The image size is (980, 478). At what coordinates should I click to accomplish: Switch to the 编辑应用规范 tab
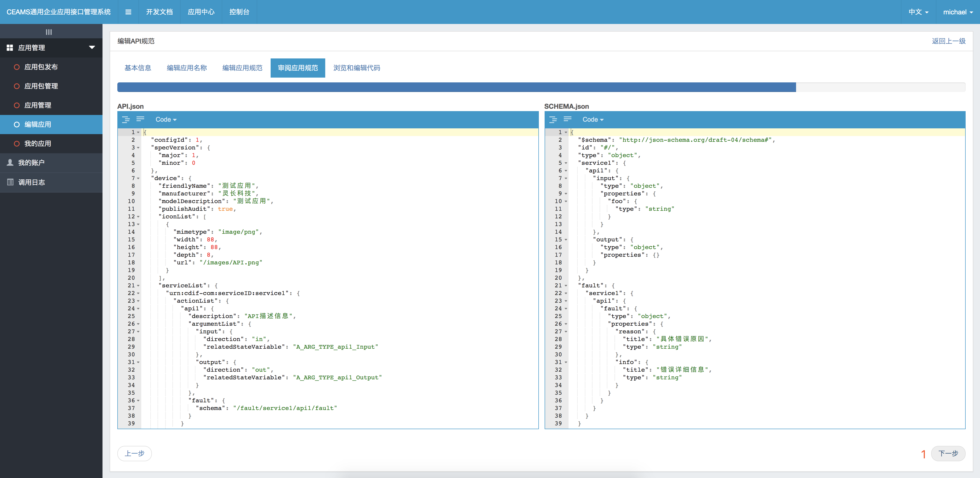tap(242, 68)
